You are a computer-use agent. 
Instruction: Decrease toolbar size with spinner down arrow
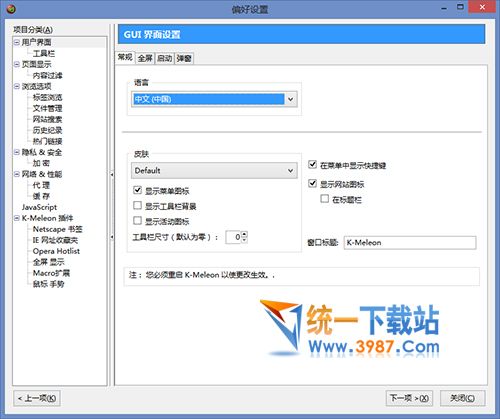[245, 240]
